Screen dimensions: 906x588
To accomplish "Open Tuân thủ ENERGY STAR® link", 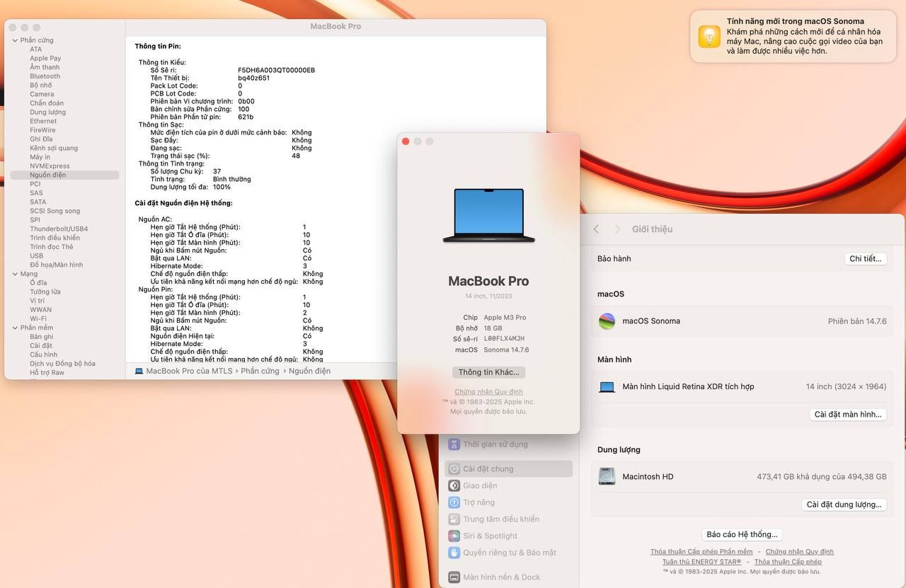I will 701,562.
